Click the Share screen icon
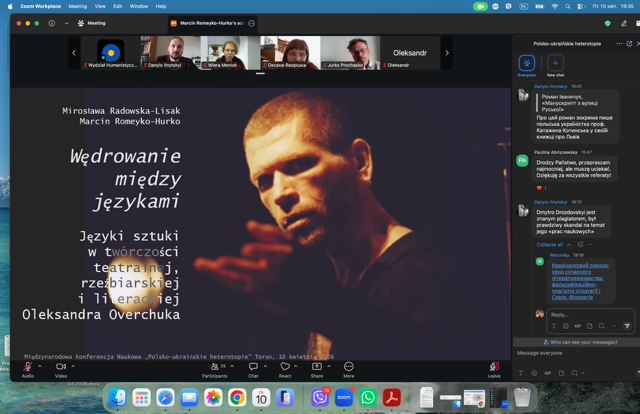The height and width of the screenshot is (414, 640). [x=317, y=368]
